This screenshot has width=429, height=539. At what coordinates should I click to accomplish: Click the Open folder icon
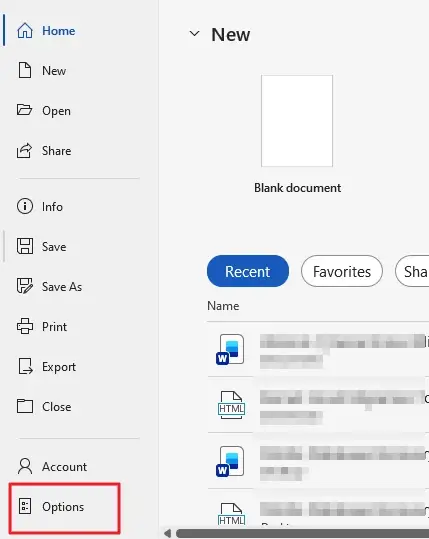[24, 110]
